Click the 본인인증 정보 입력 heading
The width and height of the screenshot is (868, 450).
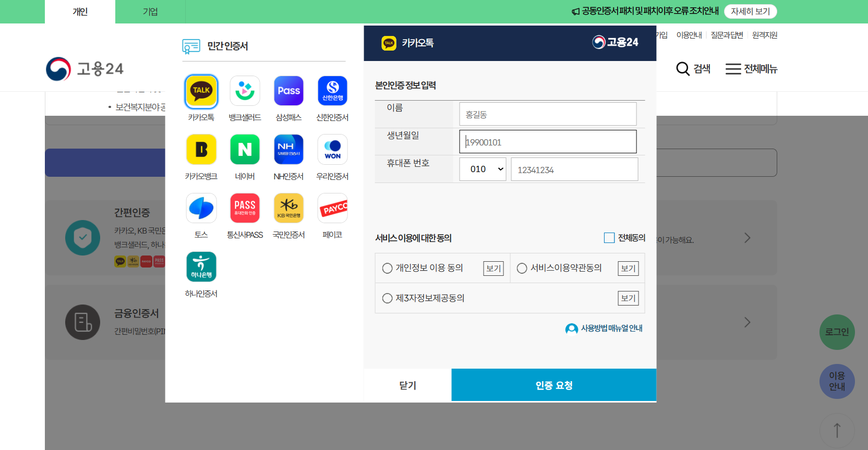tap(405, 85)
